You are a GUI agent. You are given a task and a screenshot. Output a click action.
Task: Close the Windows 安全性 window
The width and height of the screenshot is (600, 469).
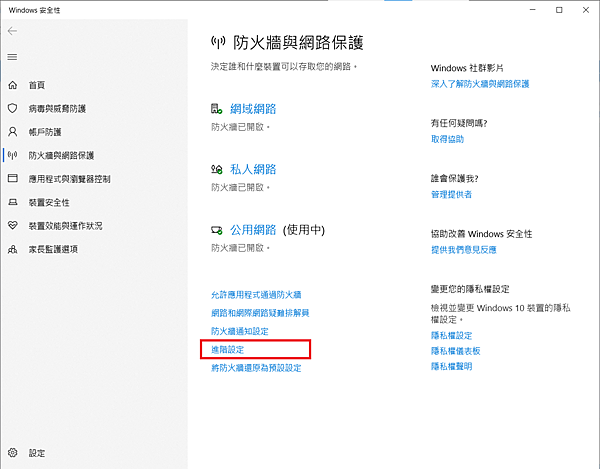(586, 10)
